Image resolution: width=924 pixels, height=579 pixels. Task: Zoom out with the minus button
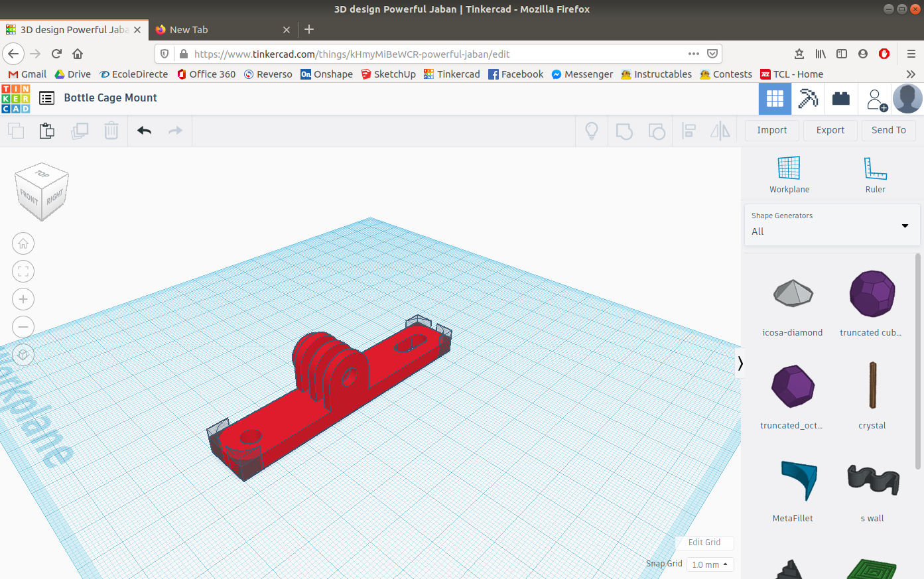pyautogui.click(x=23, y=327)
